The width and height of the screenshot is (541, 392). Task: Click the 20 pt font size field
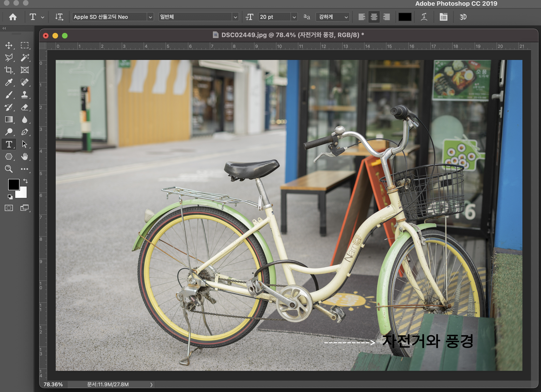pos(274,17)
